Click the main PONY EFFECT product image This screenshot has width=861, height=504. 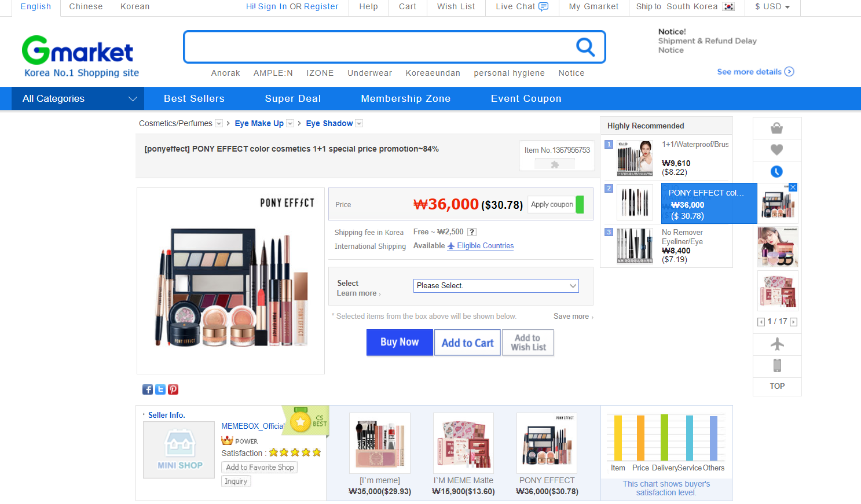(230, 281)
